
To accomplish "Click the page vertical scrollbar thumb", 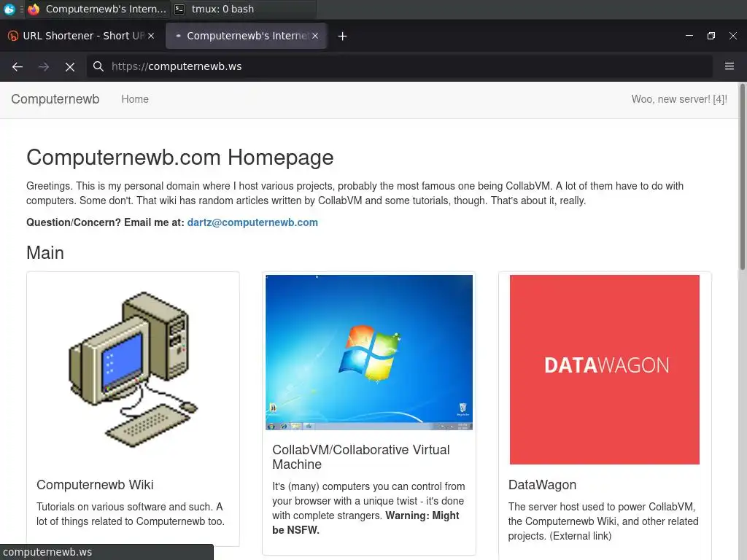I will click(x=742, y=176).
